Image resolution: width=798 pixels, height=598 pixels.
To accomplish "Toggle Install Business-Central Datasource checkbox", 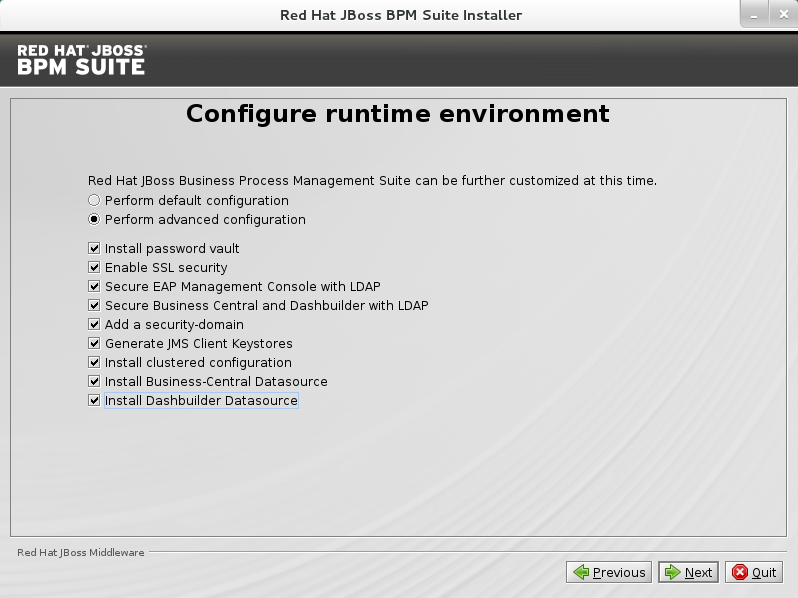I will click(94, 381).
